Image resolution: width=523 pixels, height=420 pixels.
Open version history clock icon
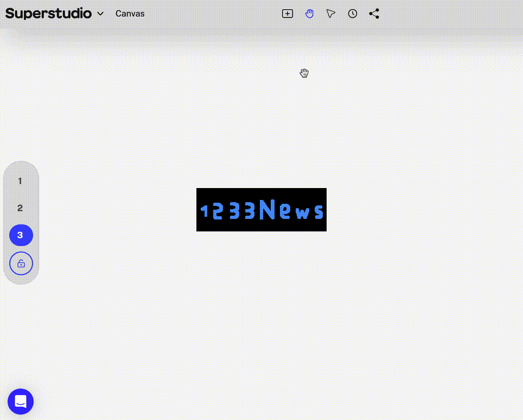[353, 14]
